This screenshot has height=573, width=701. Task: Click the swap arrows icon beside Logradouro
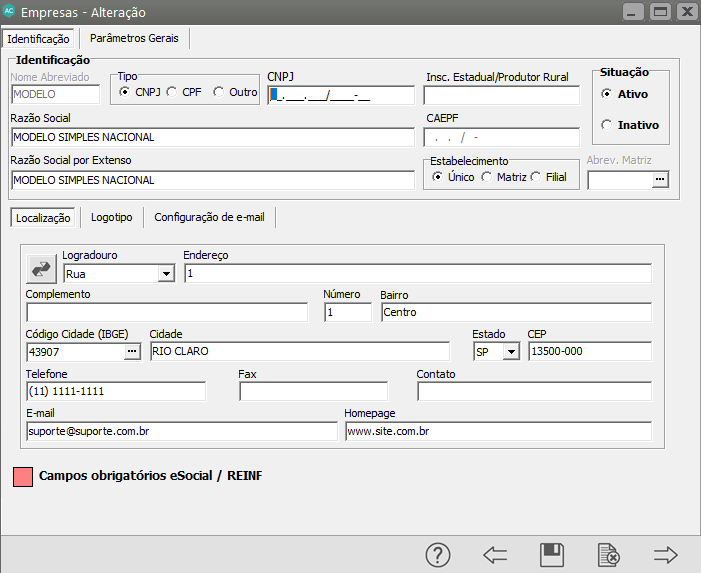(x=42, y=268)
